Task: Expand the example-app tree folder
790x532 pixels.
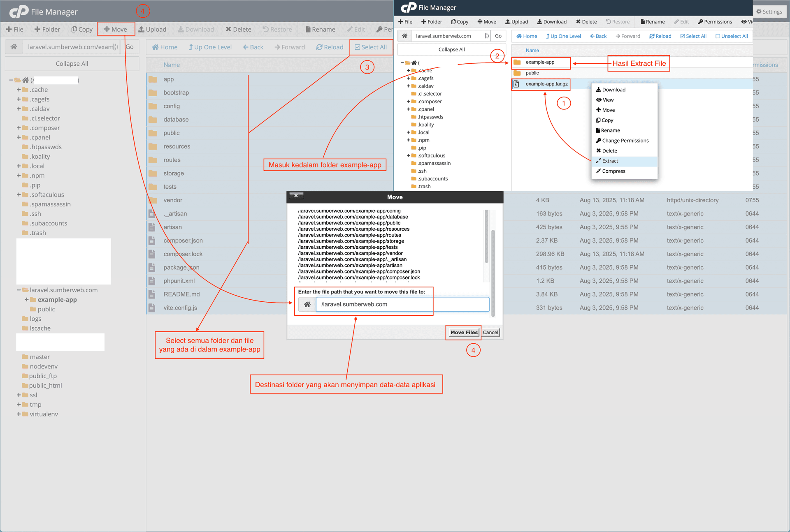Action: 27,300
